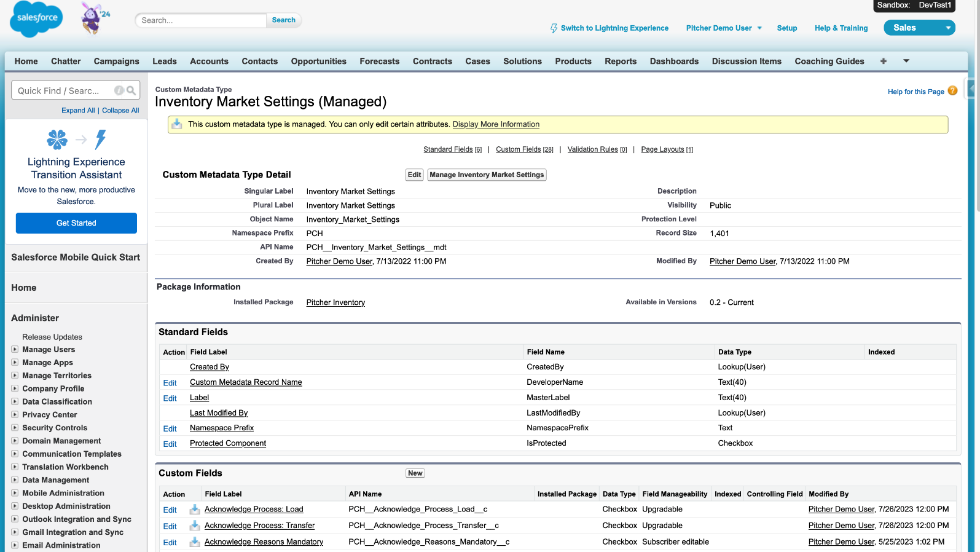Click the Quick Find info icon
The image size is (980, 552).
119,90
